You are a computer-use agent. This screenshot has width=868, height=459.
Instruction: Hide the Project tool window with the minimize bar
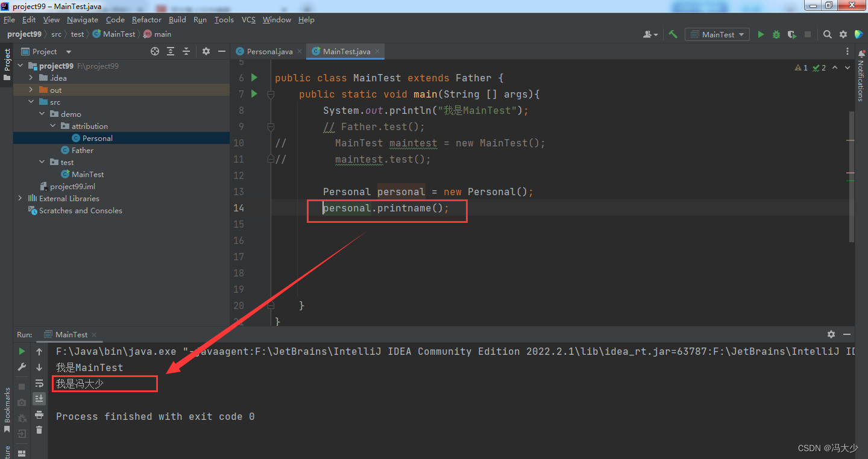tap(221, 51)
